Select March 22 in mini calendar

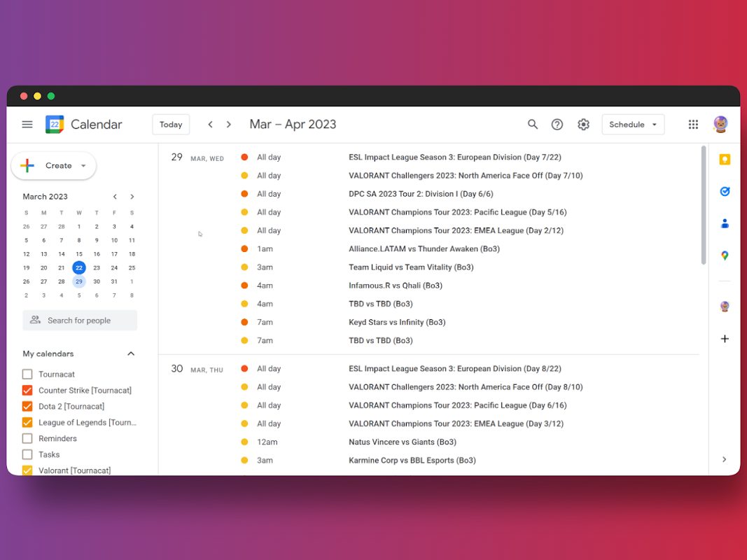[79, 267]
